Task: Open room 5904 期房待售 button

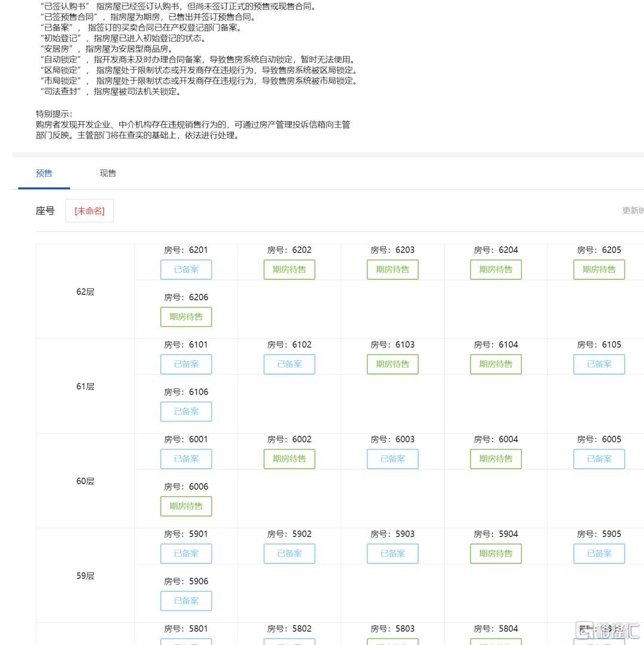Action: tap(496, 554)
